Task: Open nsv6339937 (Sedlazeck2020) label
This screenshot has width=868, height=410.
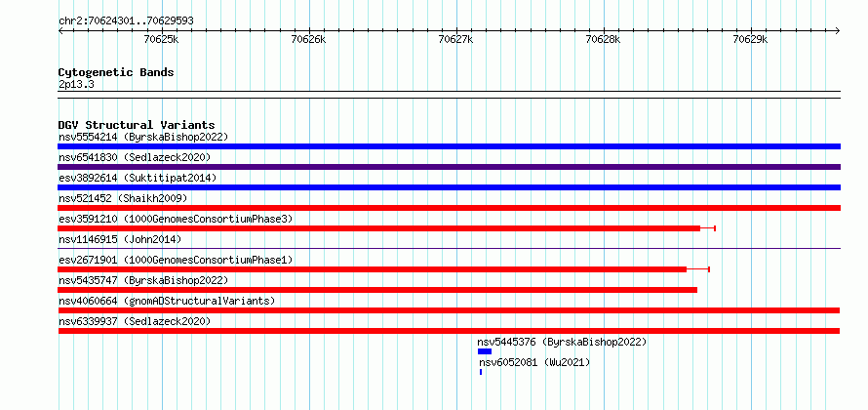Action: coord(135,321)
